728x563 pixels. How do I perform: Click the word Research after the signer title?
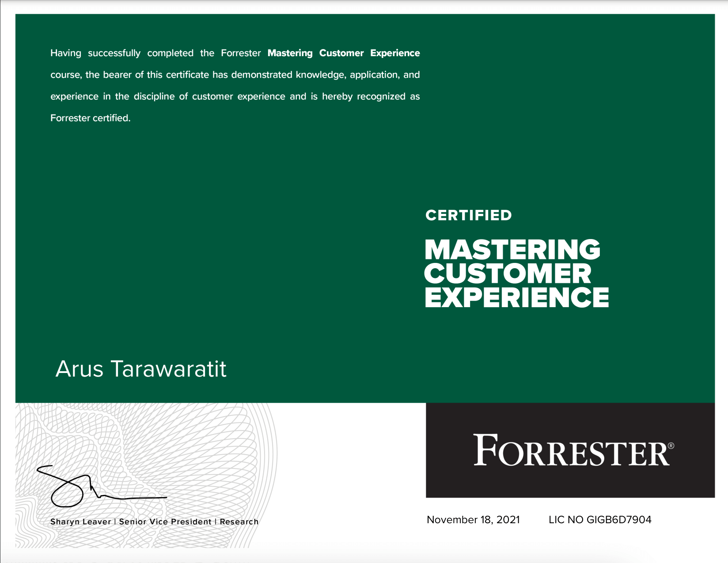(239, 521)
